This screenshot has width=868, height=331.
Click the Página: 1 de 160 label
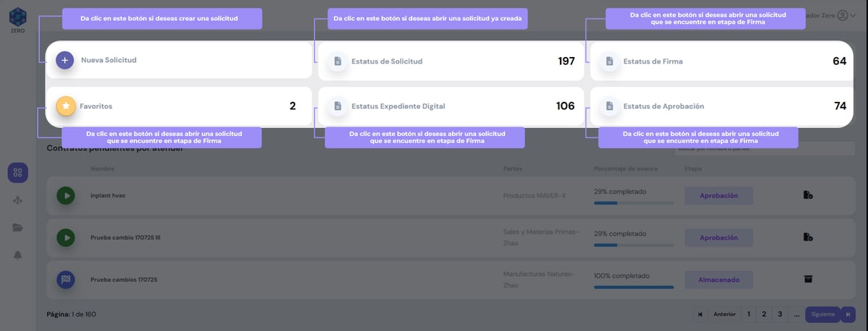[x=71, y=314]
